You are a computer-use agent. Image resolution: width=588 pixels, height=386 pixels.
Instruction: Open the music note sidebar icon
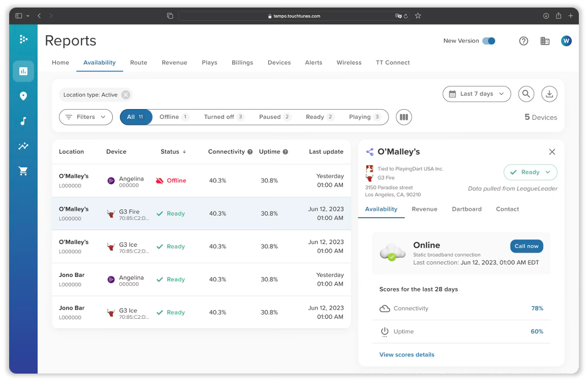pyautogui.click(x=23, y=121)
